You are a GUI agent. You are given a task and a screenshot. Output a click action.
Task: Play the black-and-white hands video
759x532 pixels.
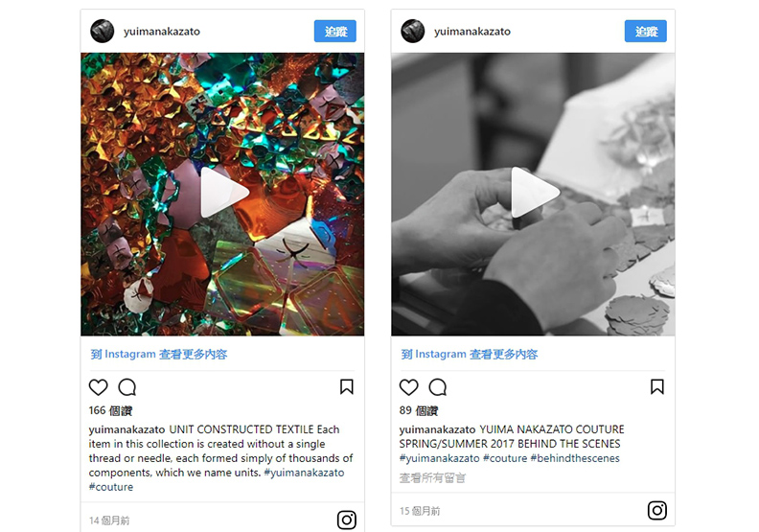[x=534, y=192]
